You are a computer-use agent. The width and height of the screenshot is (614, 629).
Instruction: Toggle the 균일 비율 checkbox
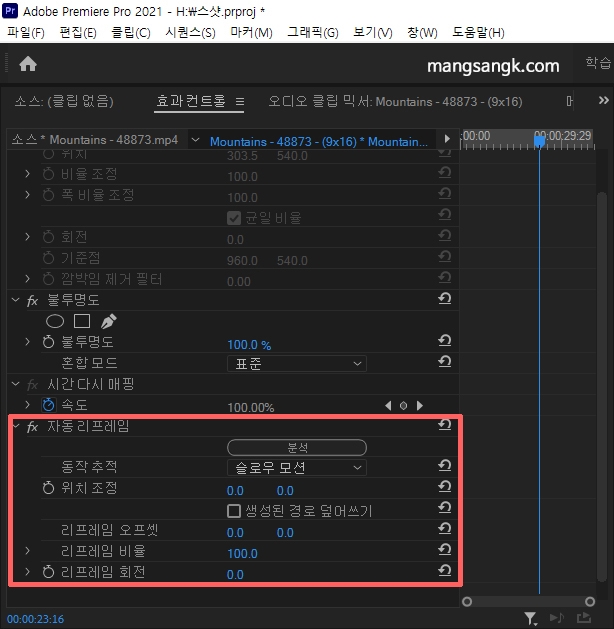click(x=234, y=218)
